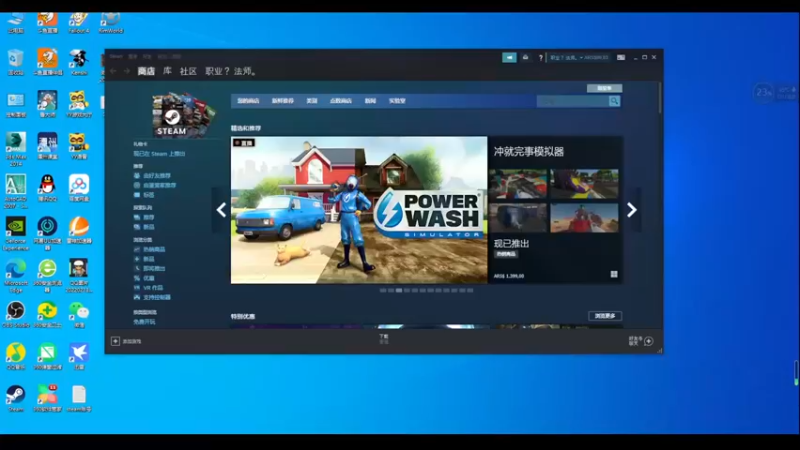Click the 由好友推荐 friends icon in the sidebar
This screenshot has width=800, height=450.
point(137,176)
